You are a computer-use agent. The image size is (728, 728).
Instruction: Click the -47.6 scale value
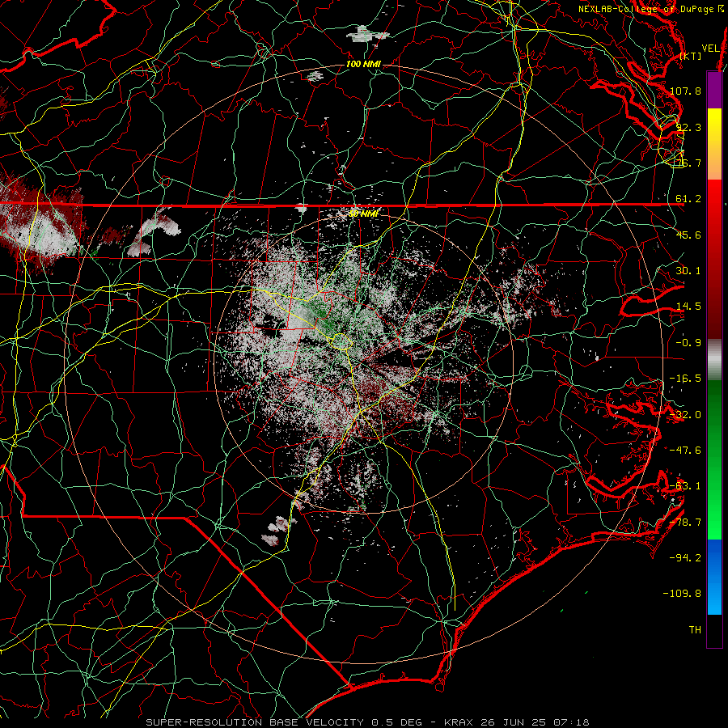coord(685,451)
